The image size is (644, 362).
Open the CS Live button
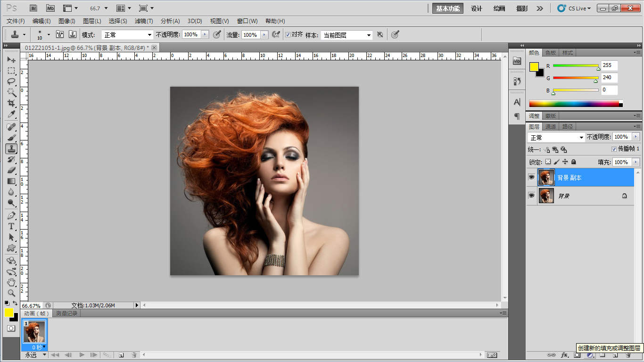574,8
